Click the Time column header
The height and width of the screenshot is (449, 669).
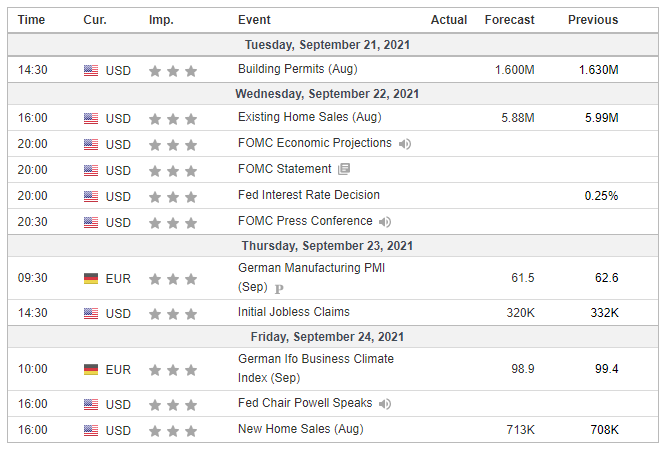[x=31, y=20]
